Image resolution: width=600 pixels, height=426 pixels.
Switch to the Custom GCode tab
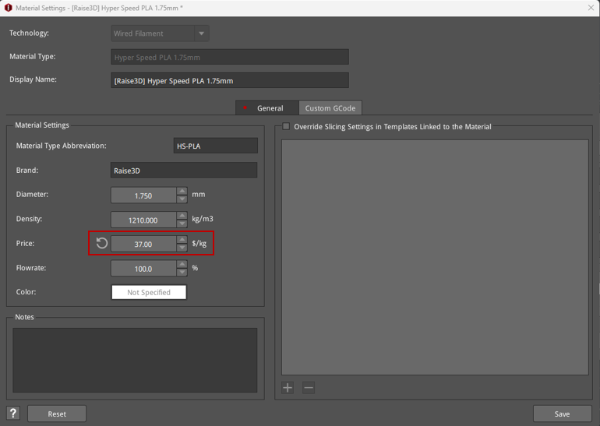tap(328, 108)
